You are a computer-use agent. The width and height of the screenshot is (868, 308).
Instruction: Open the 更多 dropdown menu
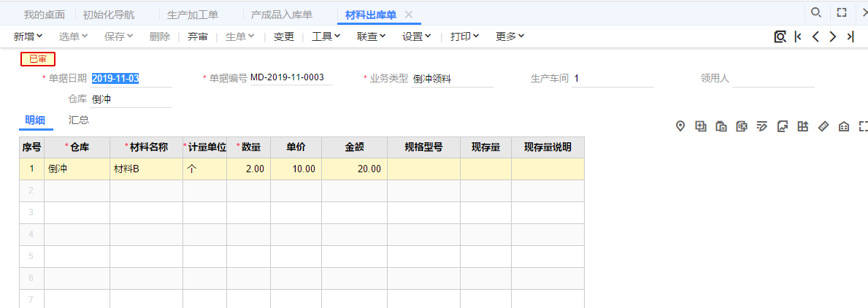510,36
